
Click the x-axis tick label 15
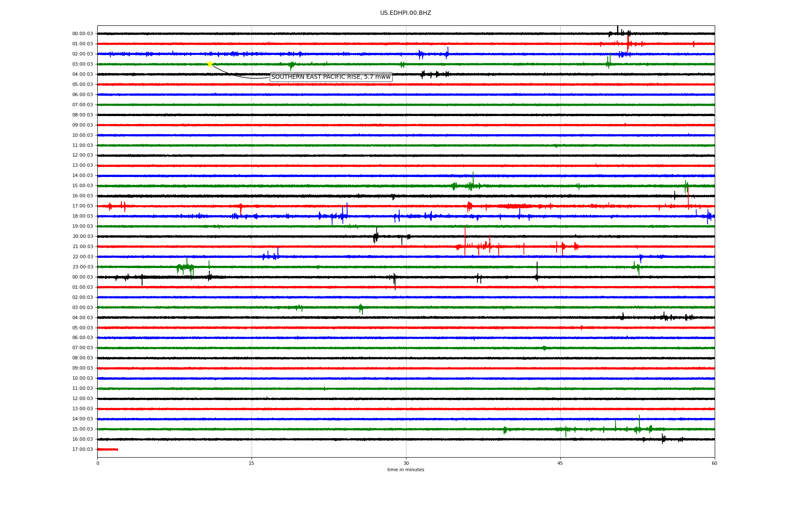(252, 463)
